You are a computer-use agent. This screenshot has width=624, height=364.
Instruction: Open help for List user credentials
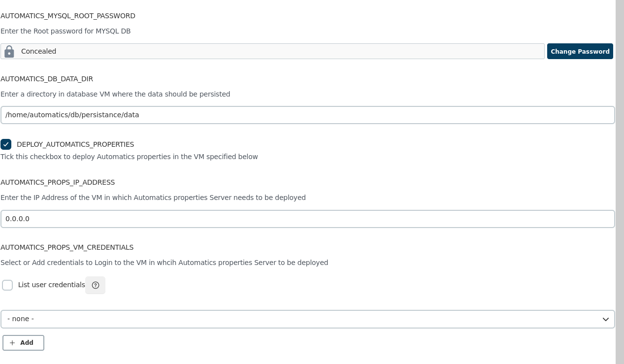pyautogui.click(x=96, y=285)
